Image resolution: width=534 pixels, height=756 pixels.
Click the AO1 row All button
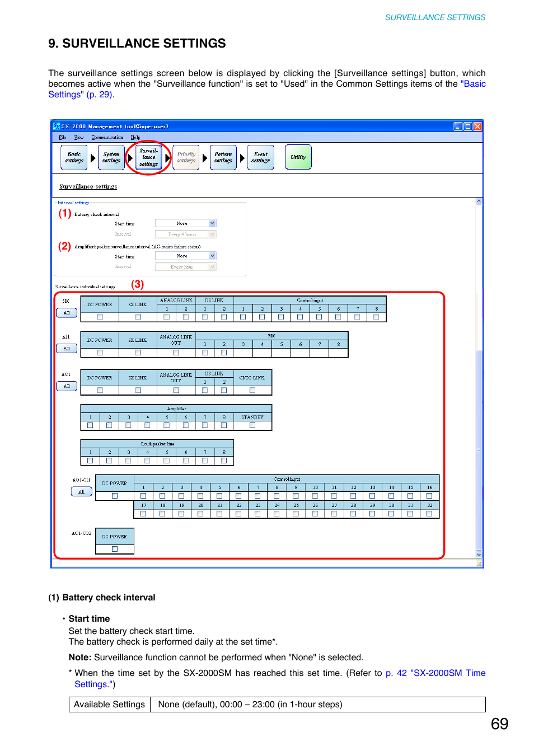click(x=67, y=386)
